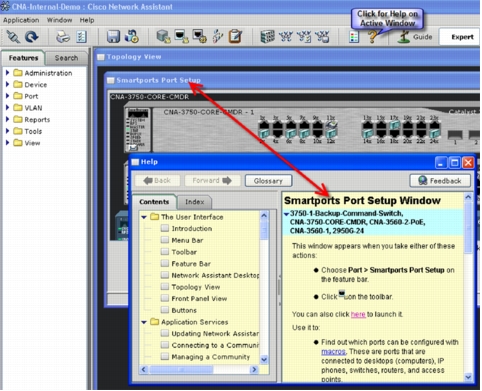Open the Legend toolbar icon
482x391 pixels.
click(x=354, y=37)
